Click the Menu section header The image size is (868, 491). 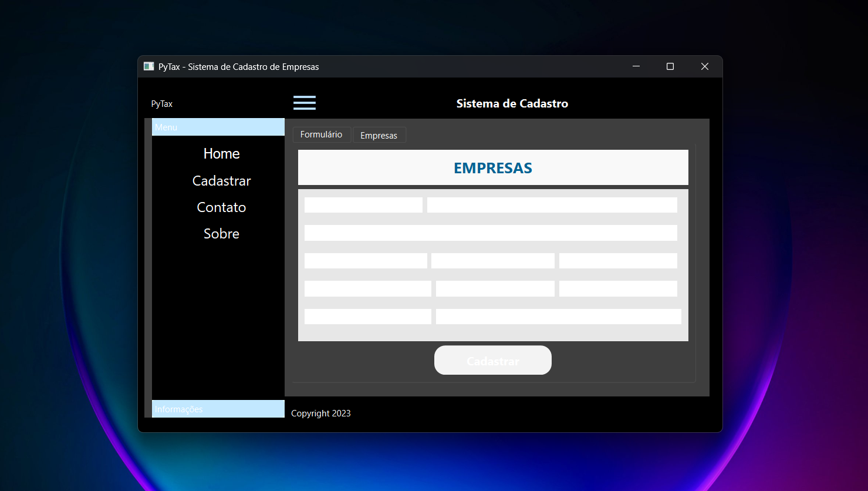pos(166,127)
